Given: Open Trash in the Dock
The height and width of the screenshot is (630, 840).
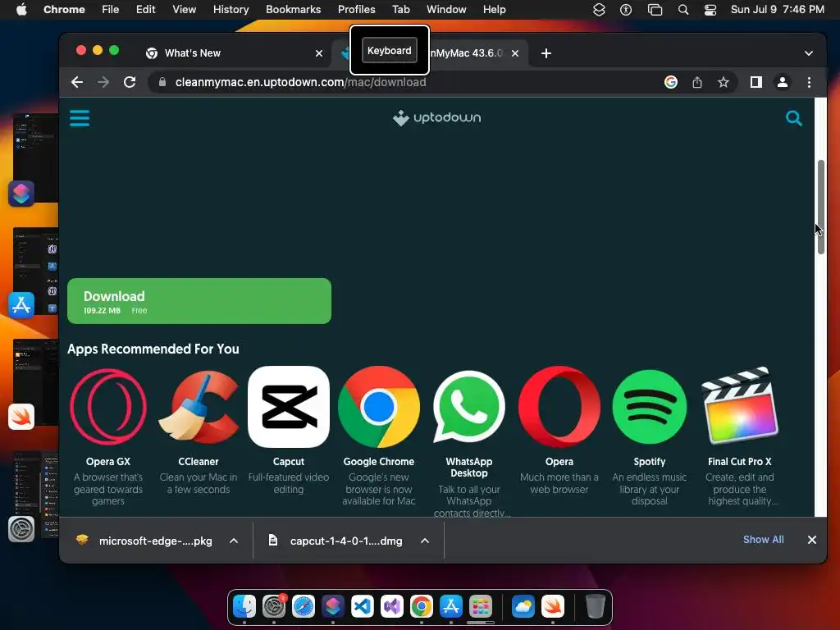Looking at the screenshot, I should point(595,606).
